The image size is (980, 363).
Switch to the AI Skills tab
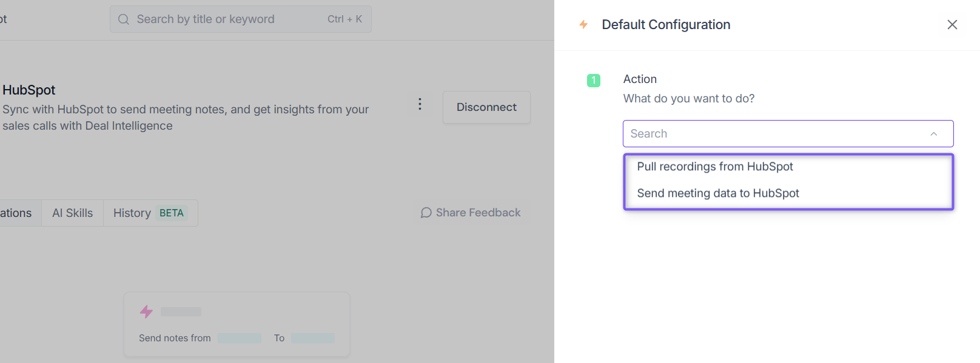tap(72, 213)
